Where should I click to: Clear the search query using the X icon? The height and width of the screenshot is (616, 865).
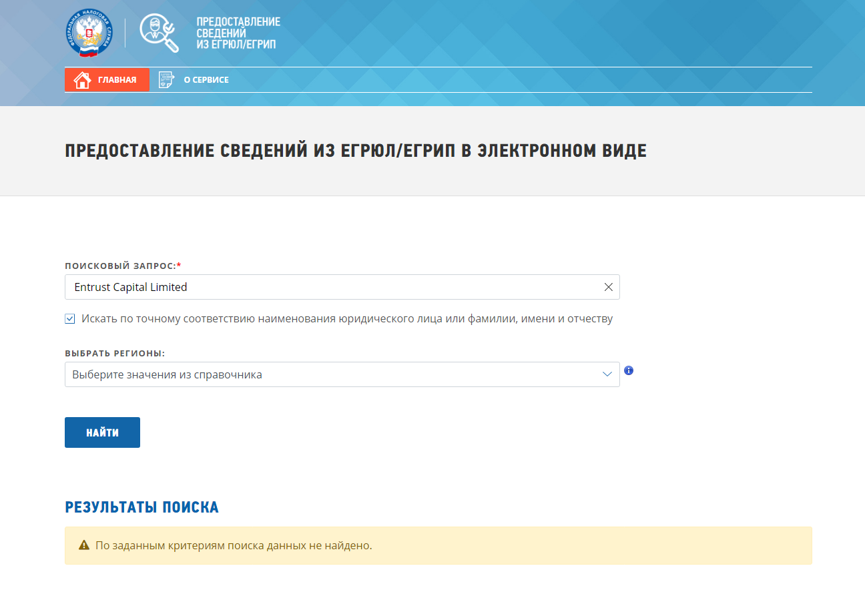point(608,286)
